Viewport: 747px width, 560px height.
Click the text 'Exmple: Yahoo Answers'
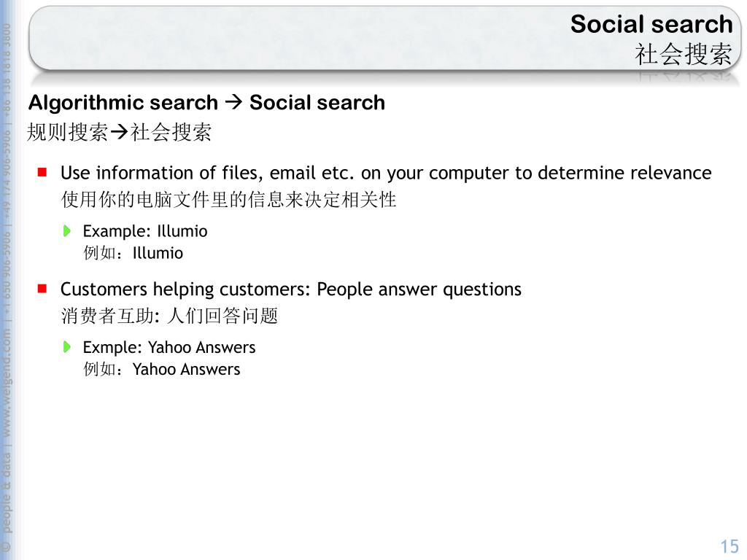(169, 348)
